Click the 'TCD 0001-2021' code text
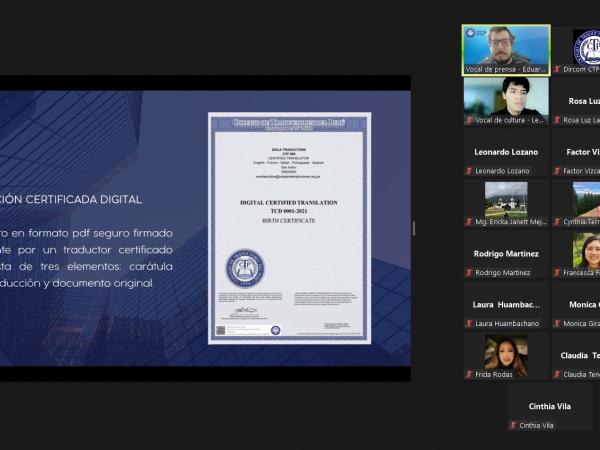The height and width of the screenshot is (450, 600). [x=289, y=211]
